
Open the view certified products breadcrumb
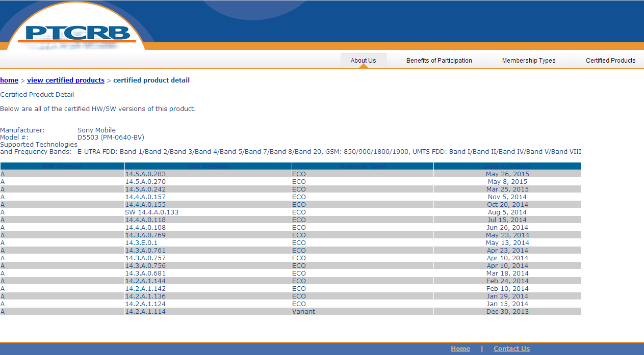[66, 80]
